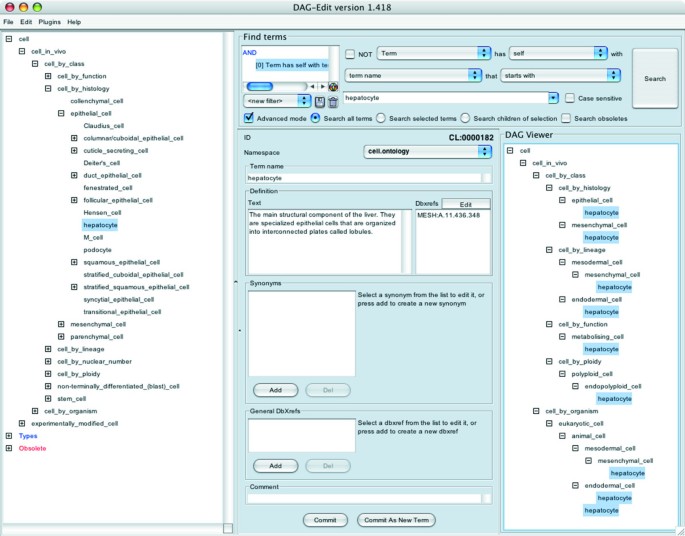Click the round icon beside filter scroll arrows
Screen dimensions: 685x536
(333, 86)
